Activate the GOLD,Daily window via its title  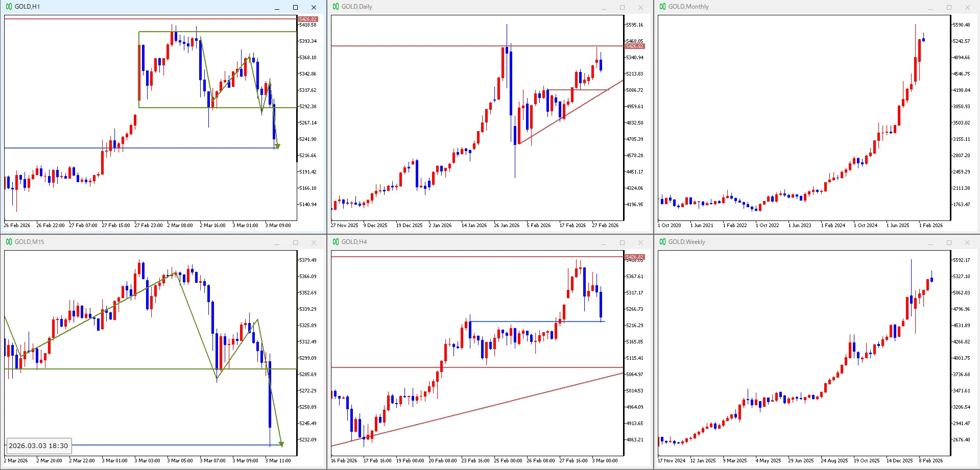[357, 7]
